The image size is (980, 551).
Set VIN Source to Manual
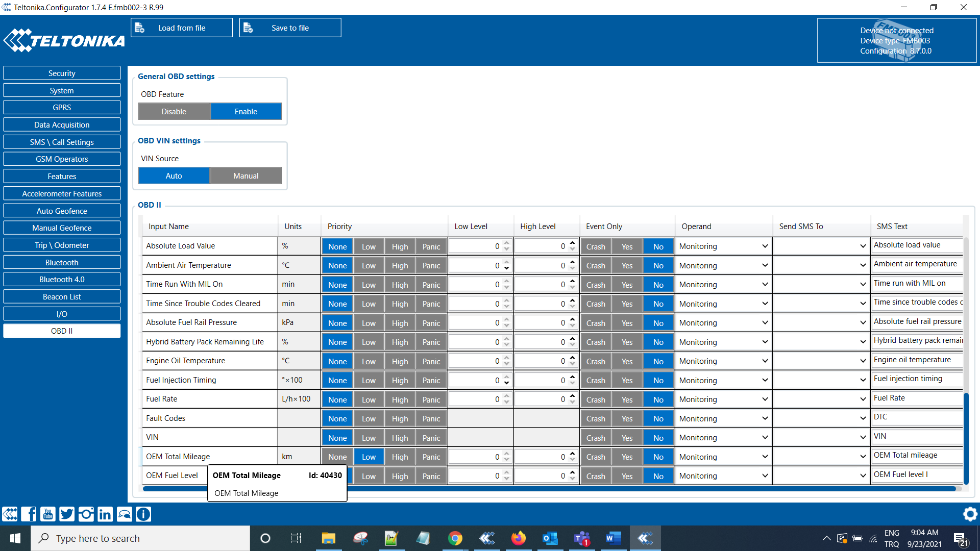tap(246, 176)
